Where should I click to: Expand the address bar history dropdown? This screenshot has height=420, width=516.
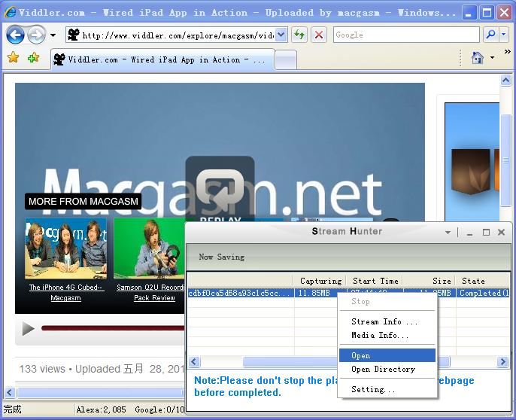(x=281, y=35)
